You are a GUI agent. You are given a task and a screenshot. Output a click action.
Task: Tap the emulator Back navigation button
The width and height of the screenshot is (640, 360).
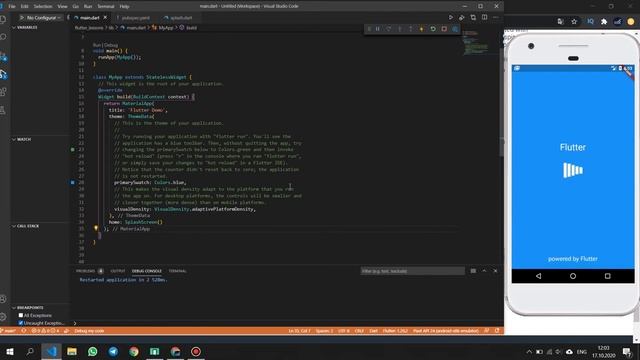point(538,276)
